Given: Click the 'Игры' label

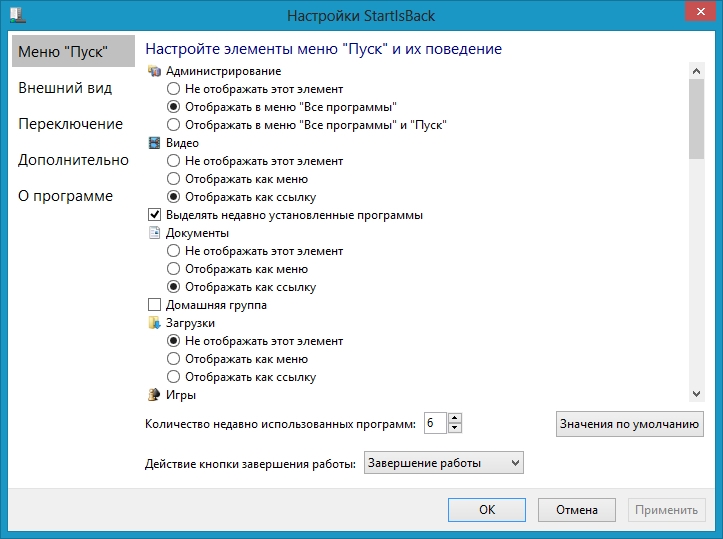Looking at the screenshot, I should (x=181, y=395).
